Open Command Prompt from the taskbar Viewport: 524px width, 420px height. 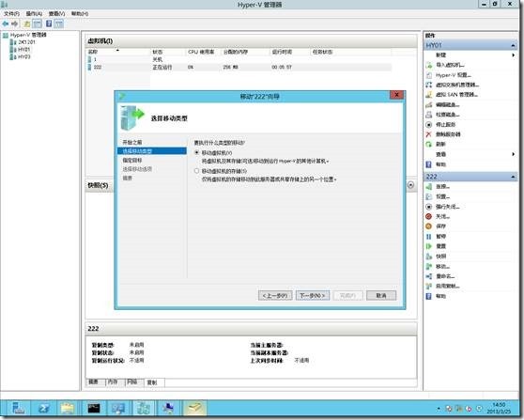click(94, 409)
